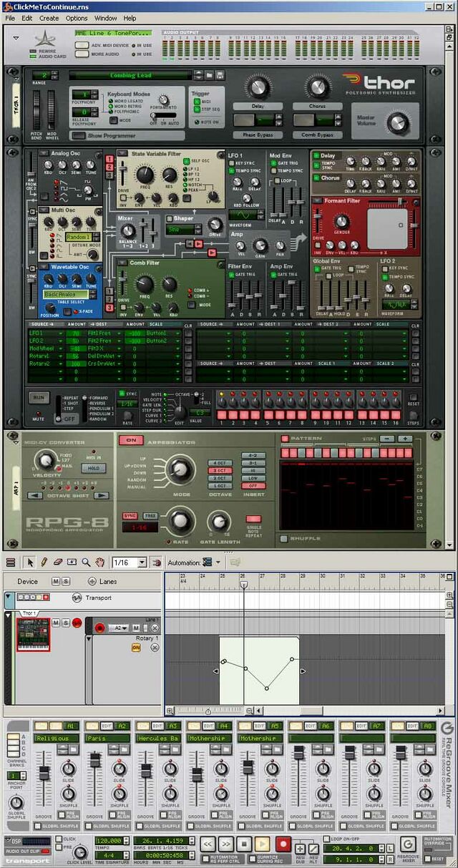The image size is (458, 868).
Task: Select the Arrow selection tool
Action: pyautogui.click(x=30, y=562)
